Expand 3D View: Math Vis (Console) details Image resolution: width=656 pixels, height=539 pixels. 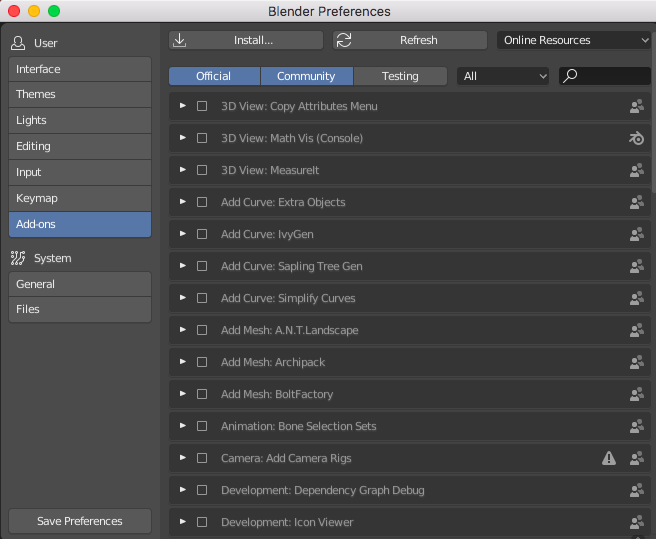tap(183, 138)
